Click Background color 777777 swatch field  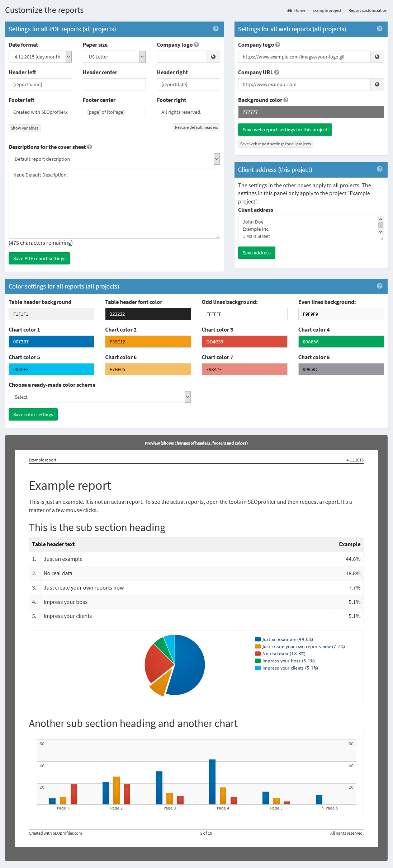pos(311,112)
